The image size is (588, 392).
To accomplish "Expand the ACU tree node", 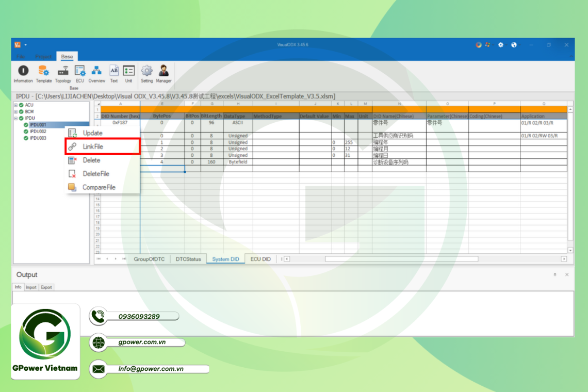I will coord(16,105).
